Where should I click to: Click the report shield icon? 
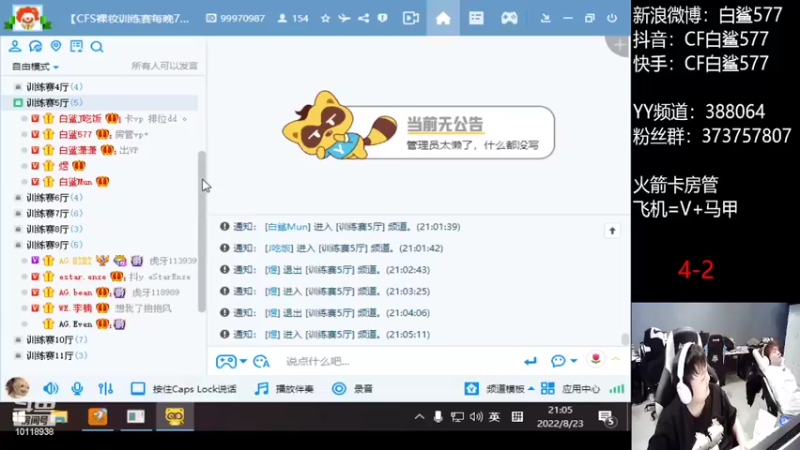tap(382, 18)
